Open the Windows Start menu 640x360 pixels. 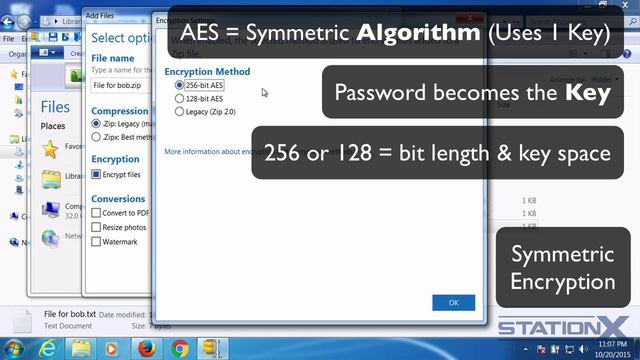coord(13,349)
